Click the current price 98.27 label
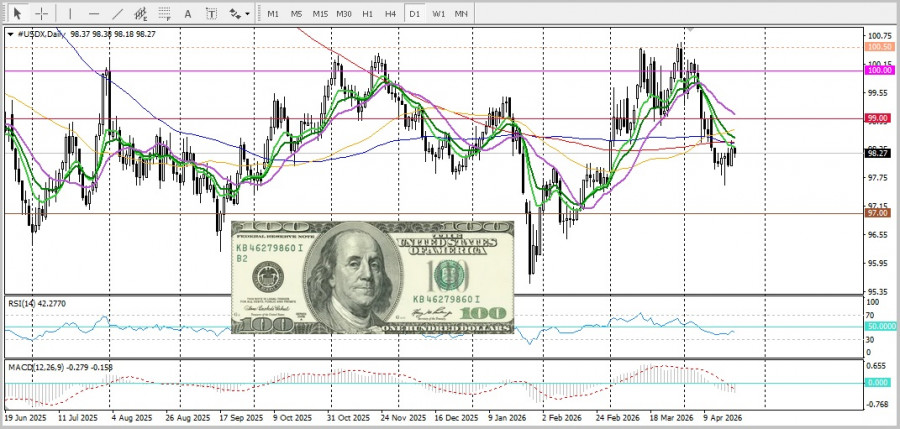Image resolution: width=900 pixels, height=429 pixels. tap(878, 153)
